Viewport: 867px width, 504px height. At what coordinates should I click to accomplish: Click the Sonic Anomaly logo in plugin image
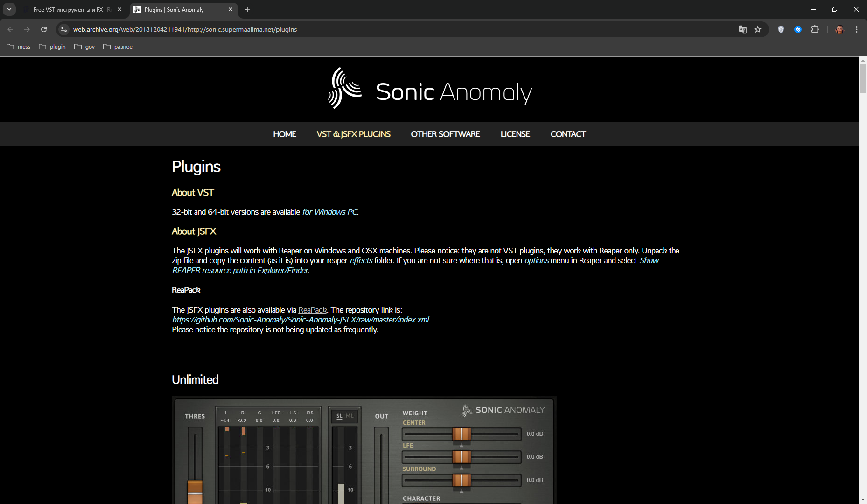(x=503, y=410)
